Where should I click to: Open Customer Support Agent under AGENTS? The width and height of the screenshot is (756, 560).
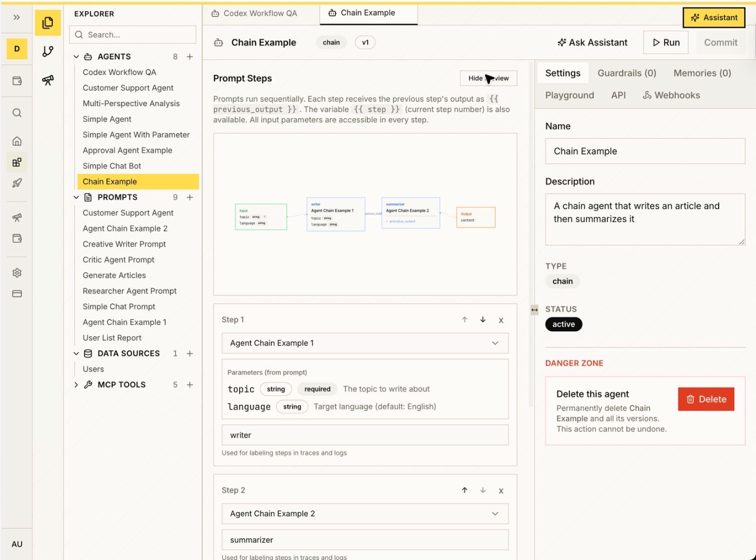click(x=128, y=88)
